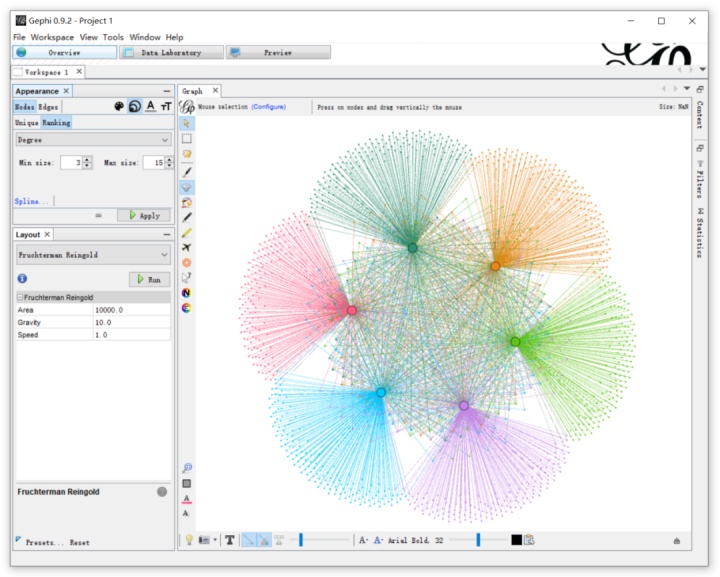Toggle the auto-apply link button beside Apply
This screenshot has height=577, width=720.
click(x=98, y=215)
